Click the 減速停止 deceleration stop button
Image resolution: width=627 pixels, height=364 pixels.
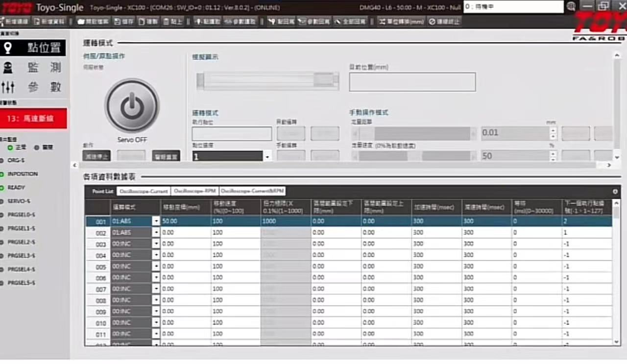96,156
